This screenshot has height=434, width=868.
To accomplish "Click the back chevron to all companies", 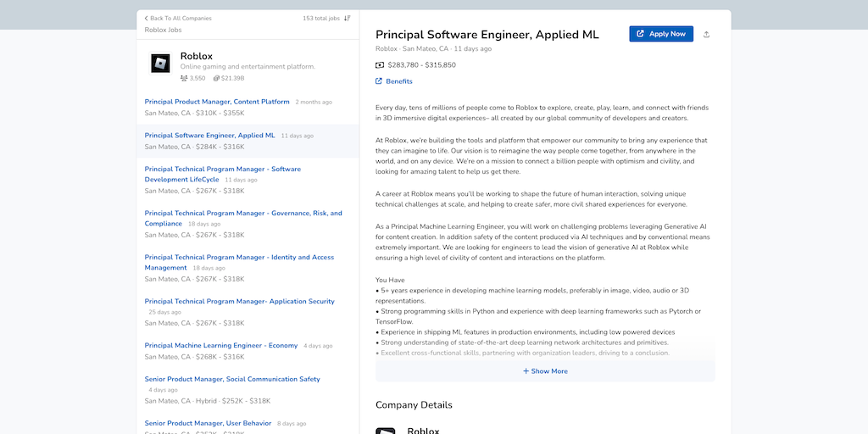I will pos(146,18).
